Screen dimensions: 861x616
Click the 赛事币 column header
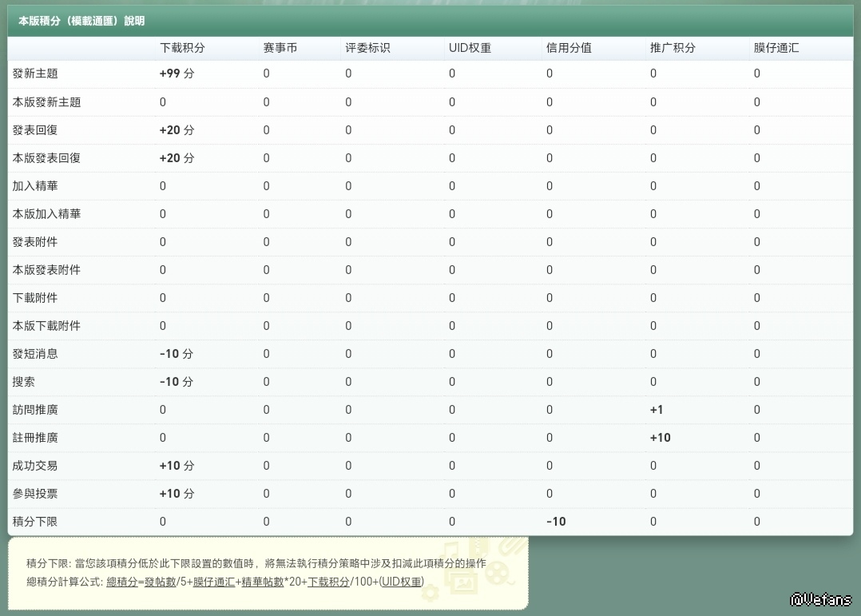tap(280, 48)
